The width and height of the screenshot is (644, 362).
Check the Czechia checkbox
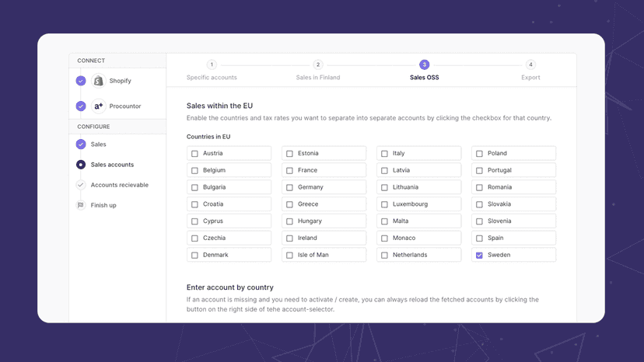pos(194,238)
